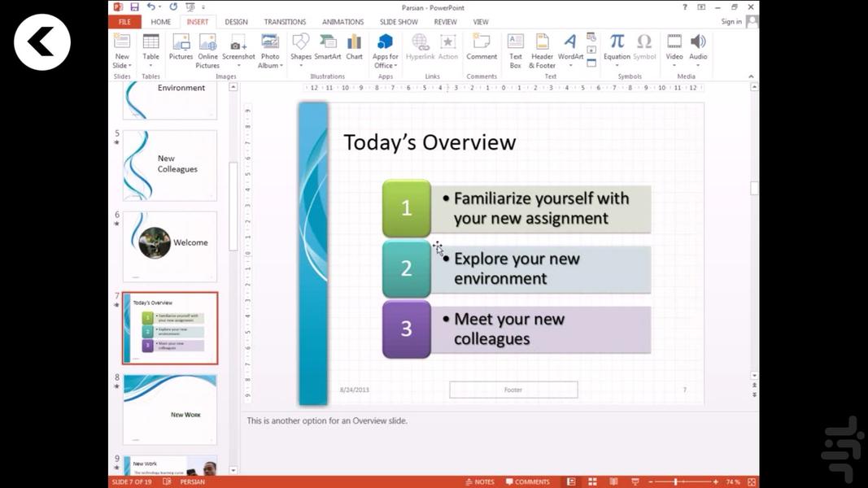Click the Sign in link
The height and width of the screenshot is (488, 868).
point(731,22)
